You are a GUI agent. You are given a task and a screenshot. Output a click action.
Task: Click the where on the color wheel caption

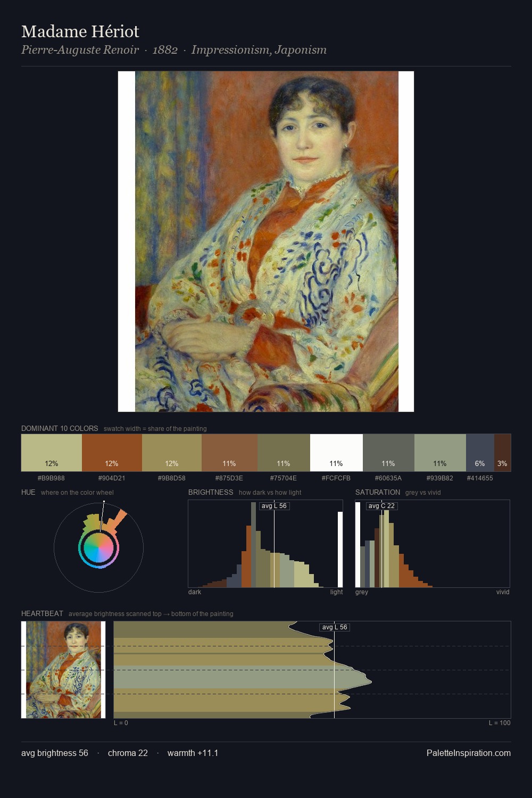[x=77, y=493]
